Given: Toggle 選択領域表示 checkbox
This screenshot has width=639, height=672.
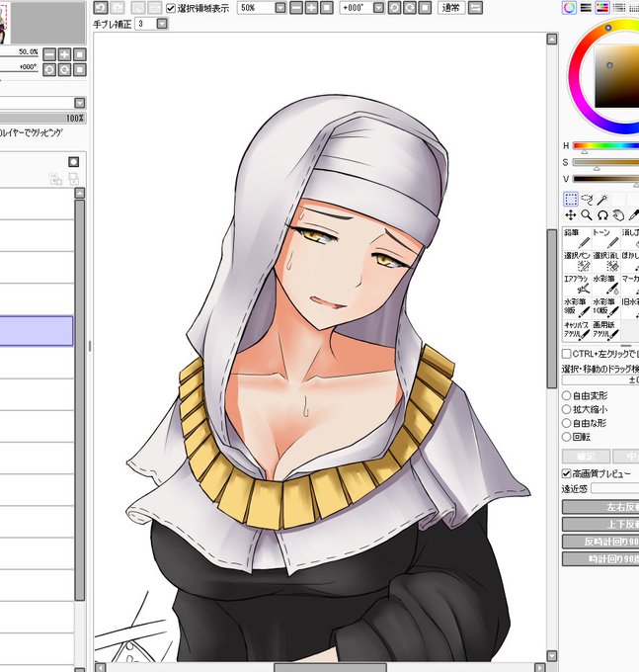Looking at the screenshot, I should [x=171, y=8].
